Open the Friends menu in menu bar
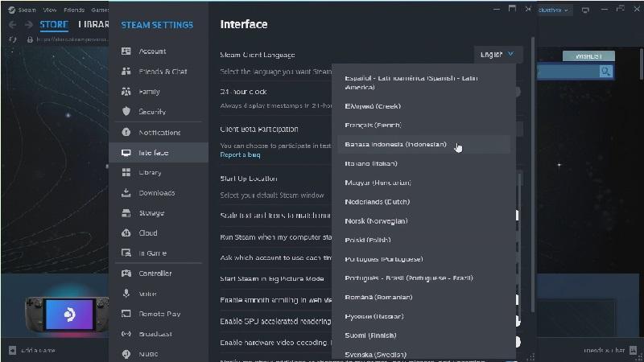Viewport: 644px width, 362px height. (74, 10)
